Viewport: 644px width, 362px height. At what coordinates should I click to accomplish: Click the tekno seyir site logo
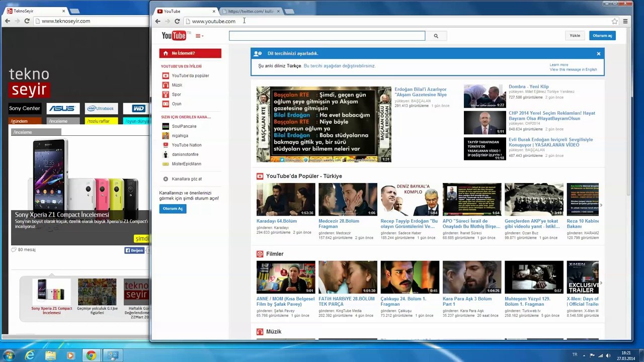pyautogui.click(x=29, y=82)
